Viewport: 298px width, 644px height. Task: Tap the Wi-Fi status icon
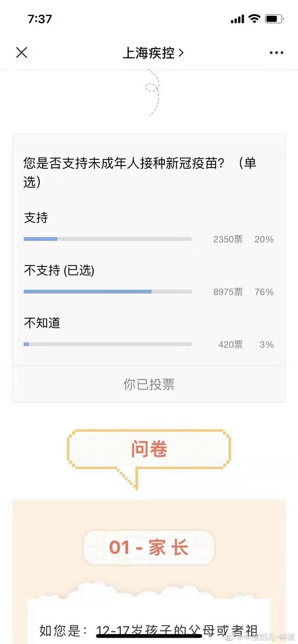point(254,19)
